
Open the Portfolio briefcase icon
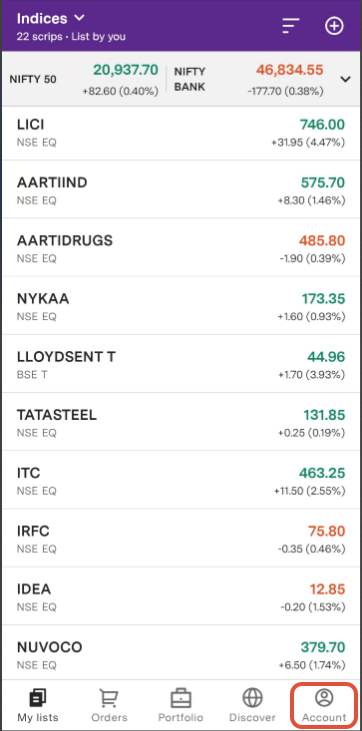(181, 698)
